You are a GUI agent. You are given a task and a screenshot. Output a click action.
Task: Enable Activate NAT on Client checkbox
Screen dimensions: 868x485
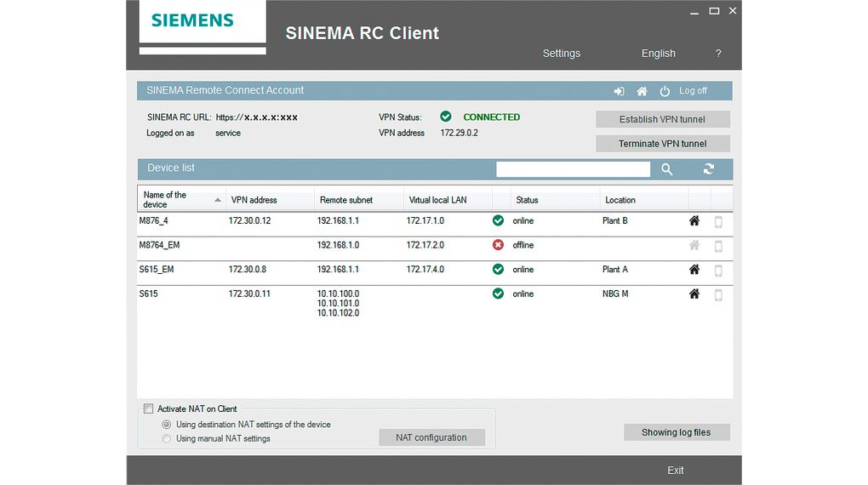(x=148, y=408)
